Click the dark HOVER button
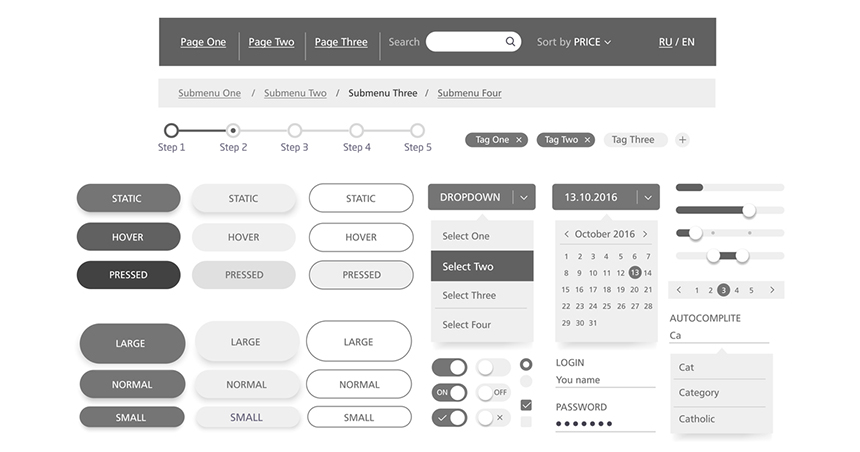This screenshot has height=452, width=860. 128,237
